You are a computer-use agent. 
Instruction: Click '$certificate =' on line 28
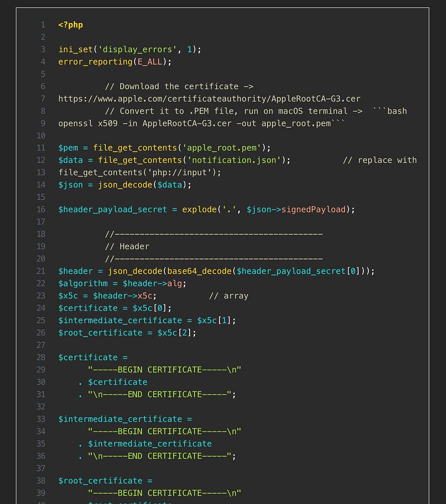pyautogui.click(x=93, y=357)
